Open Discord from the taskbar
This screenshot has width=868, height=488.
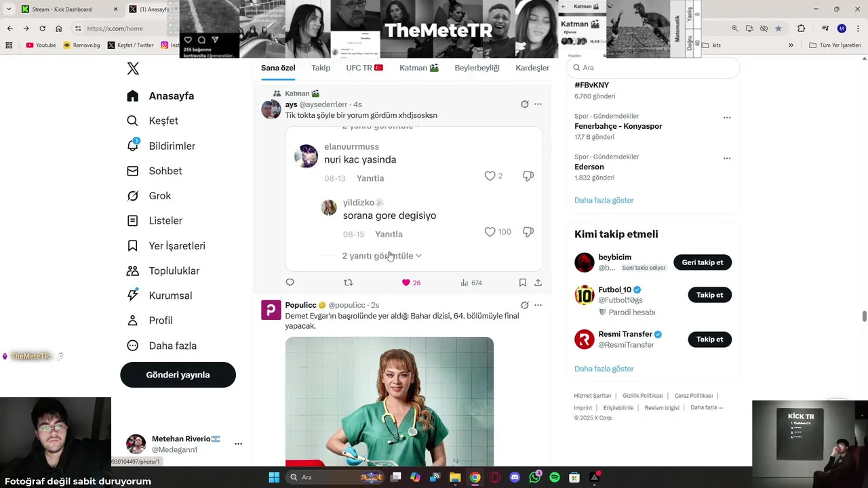(x=515, y=477)
